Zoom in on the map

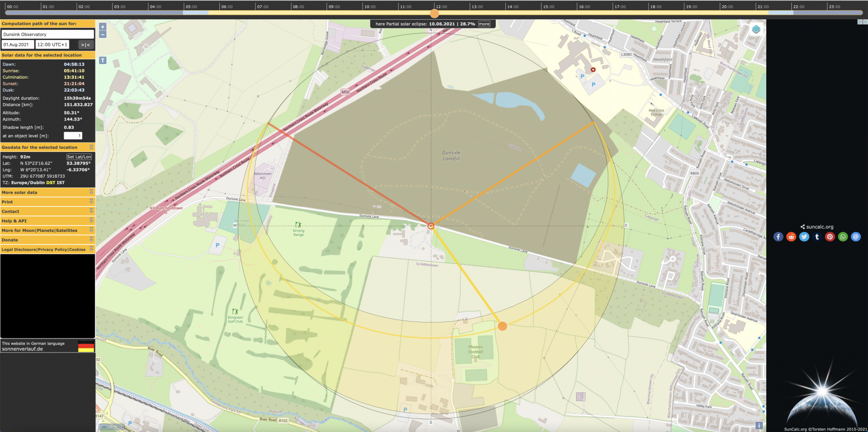click(103, 27)
